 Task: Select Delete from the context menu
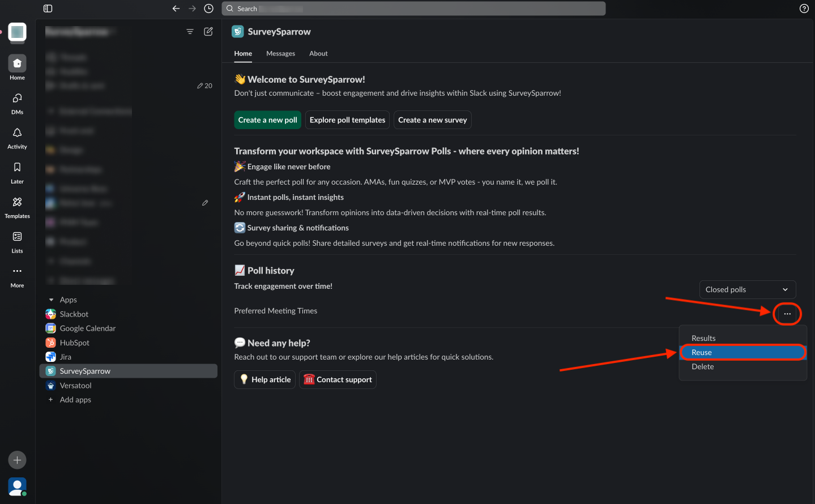pyautogui.click(x=703, y=366)
